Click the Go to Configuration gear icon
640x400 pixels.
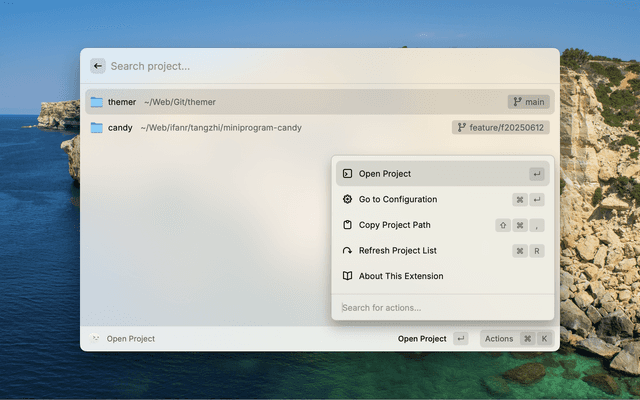(x=347, y=199)
